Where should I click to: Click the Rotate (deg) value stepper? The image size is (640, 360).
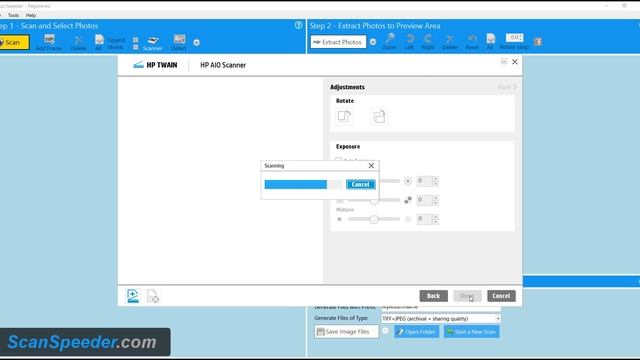coord(514,38)
